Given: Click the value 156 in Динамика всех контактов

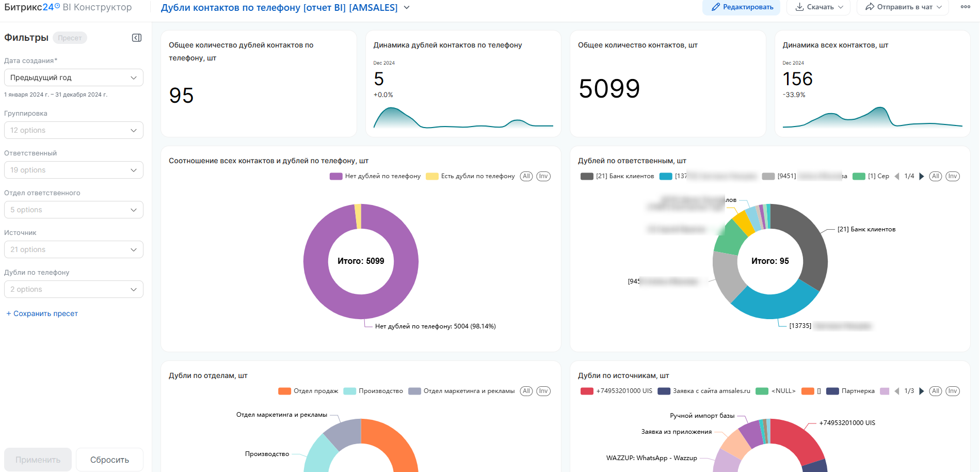Looking at the screenshot, I should [x=797, y=79].
